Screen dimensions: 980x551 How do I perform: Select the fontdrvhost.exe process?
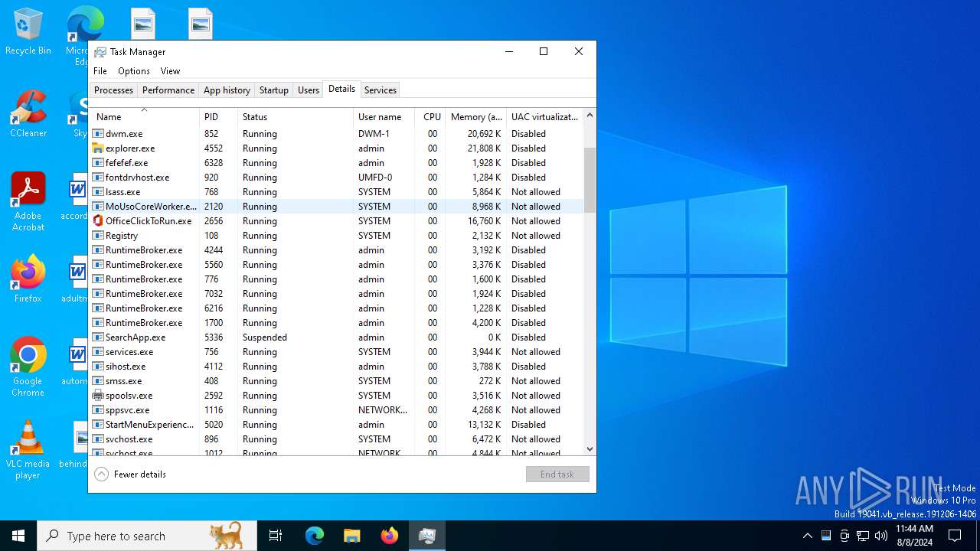click(336, 178)
